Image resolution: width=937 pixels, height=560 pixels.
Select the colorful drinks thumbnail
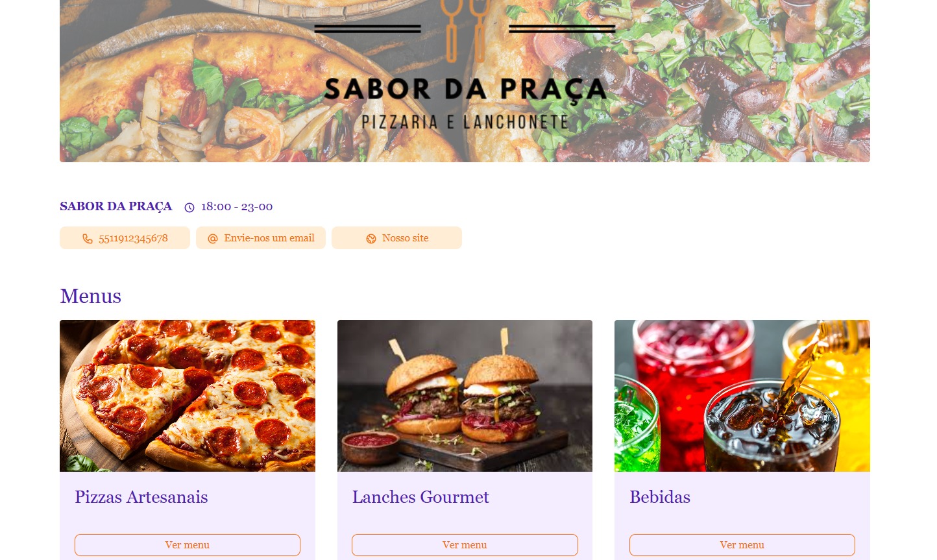click(x=742, y=396)
